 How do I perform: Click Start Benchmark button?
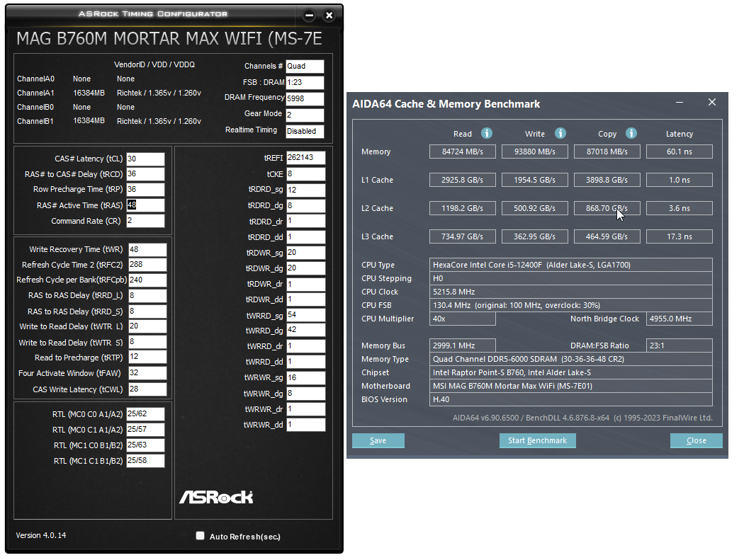click(538, 440)
